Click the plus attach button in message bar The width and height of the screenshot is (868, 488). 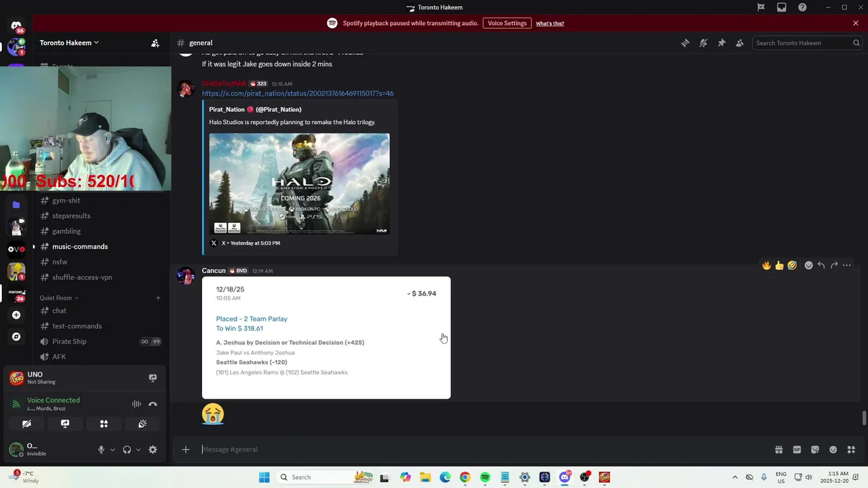click(x=186, y=449)
